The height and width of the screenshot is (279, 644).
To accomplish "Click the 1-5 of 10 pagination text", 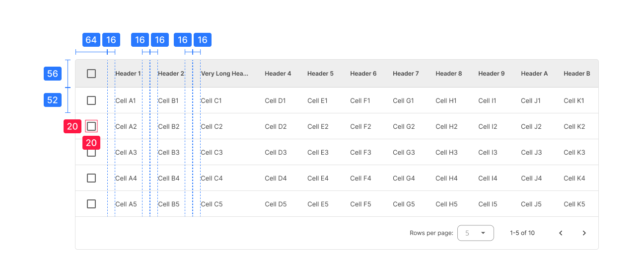I will 522,233.
